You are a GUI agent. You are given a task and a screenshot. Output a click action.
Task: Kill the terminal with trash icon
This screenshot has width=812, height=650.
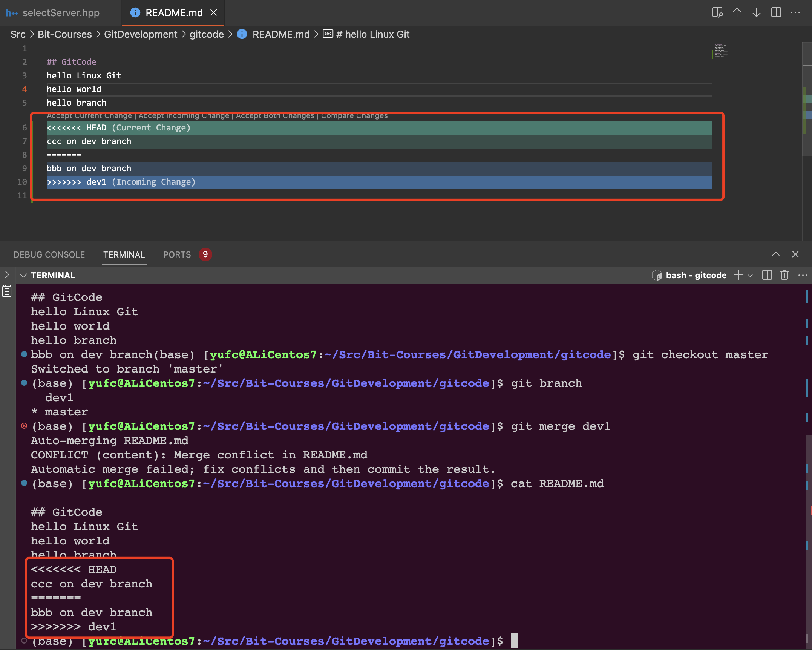[784, 275]
